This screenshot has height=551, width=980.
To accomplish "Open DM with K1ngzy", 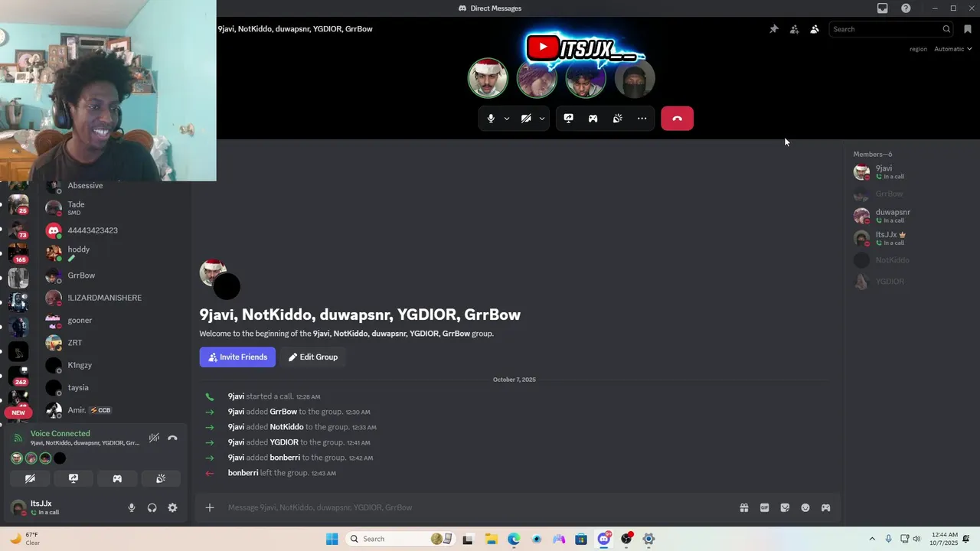I will click(x=115, y=365).
